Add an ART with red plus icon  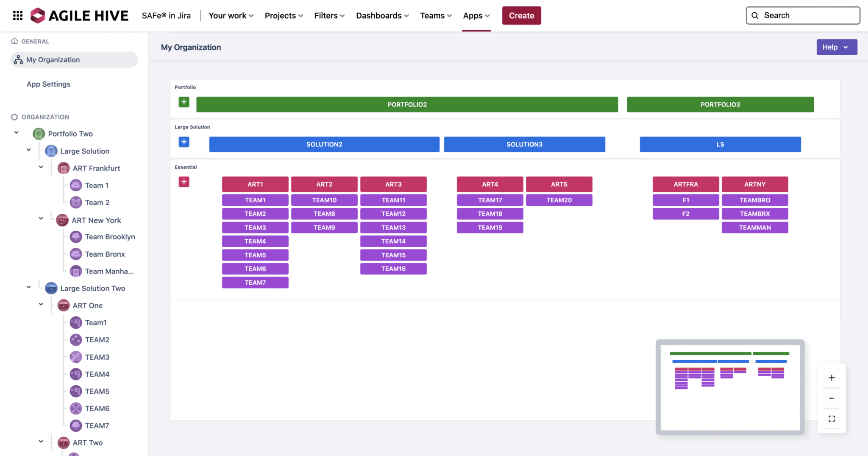click(184, 182)
